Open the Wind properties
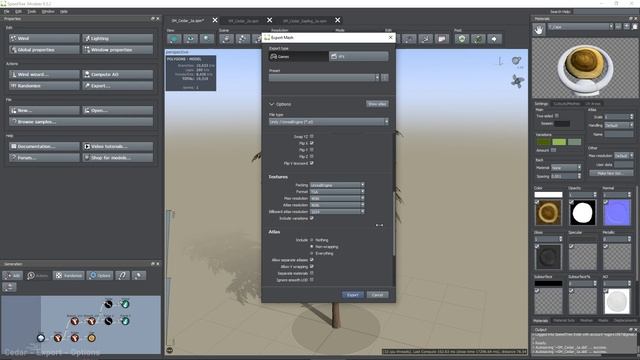Screen dimensions: 640x360 [44, 38]
